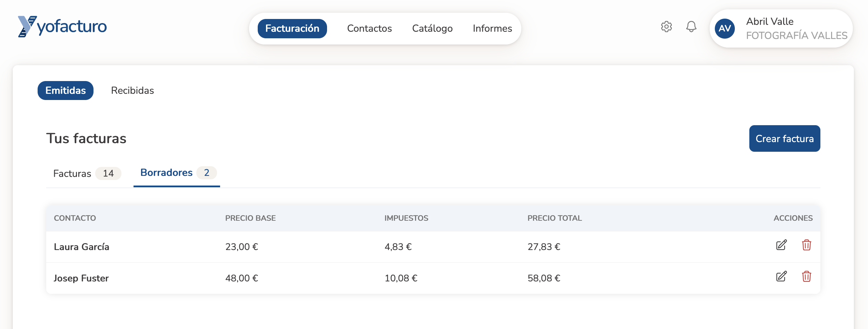
Task: Open the Facturación menu
Action: [292, 29]
